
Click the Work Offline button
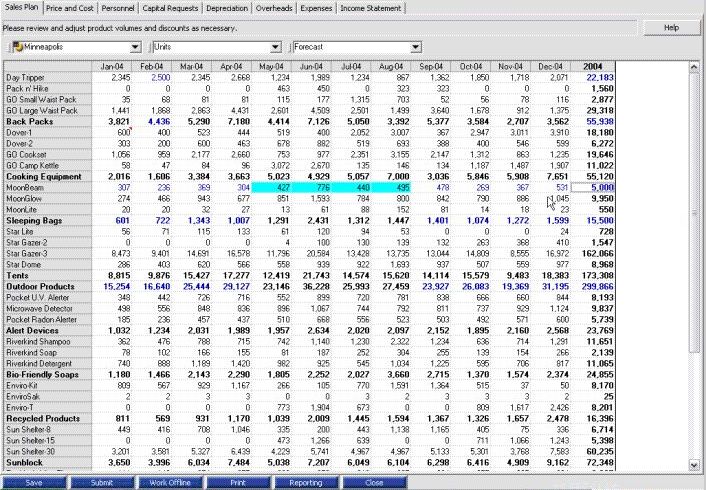[x=170, y=482]
